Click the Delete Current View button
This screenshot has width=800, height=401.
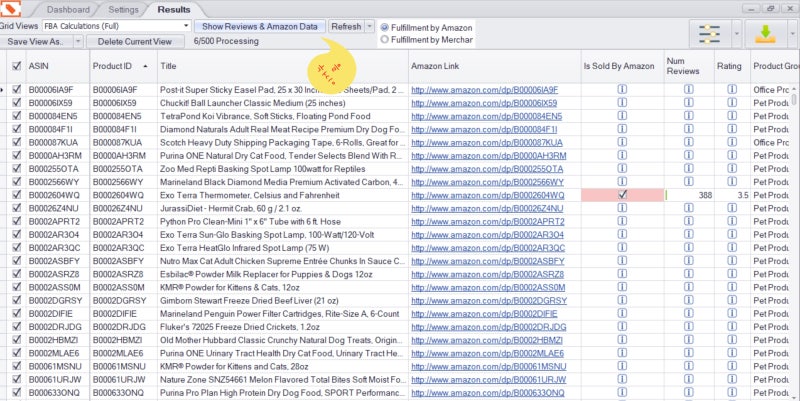[x=135, y=42]
